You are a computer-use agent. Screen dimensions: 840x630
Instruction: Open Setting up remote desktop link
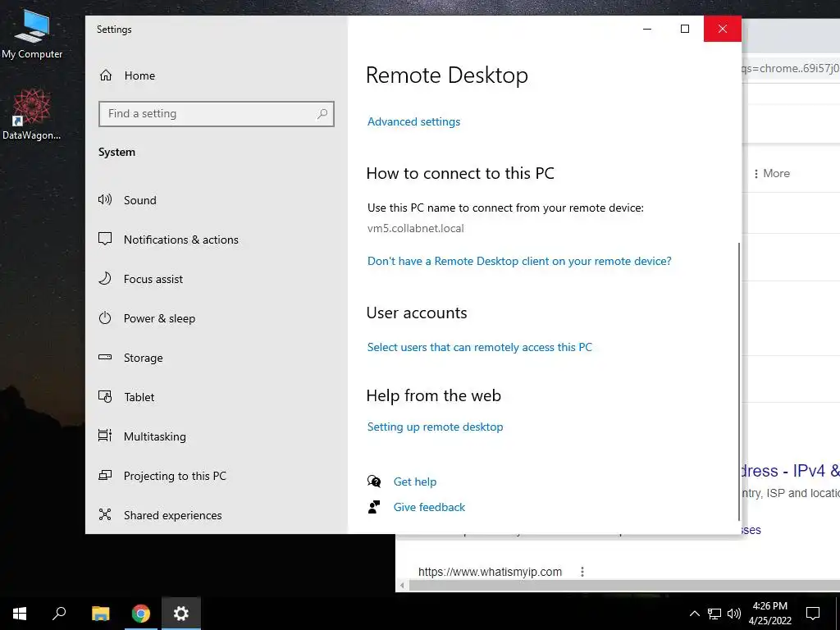click(435, 427)
